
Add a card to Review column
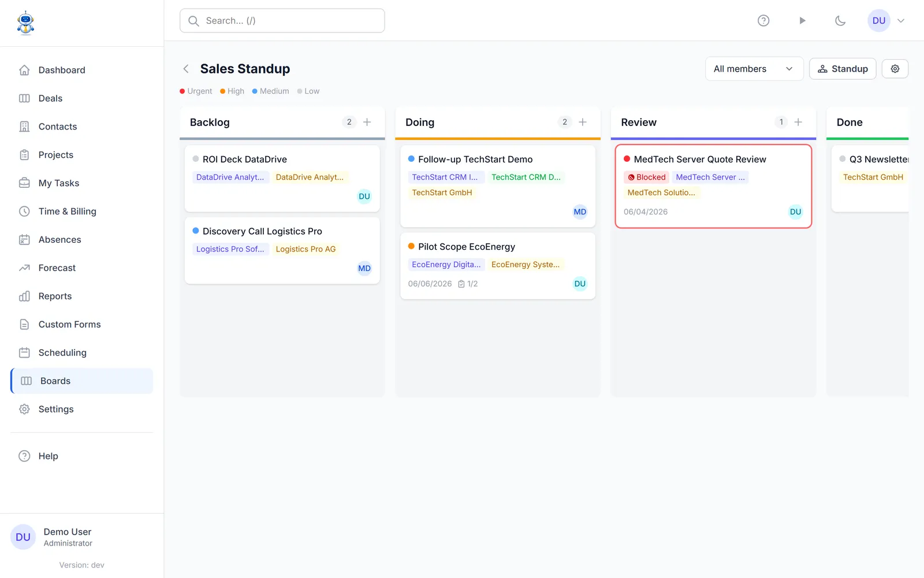pyautogui.click(x=798, y=122)
